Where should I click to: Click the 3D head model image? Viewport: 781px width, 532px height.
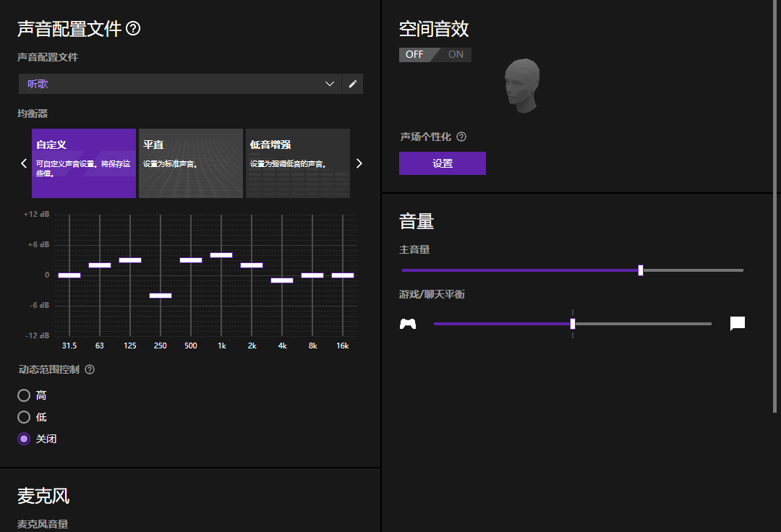click(x=522, y=85)
